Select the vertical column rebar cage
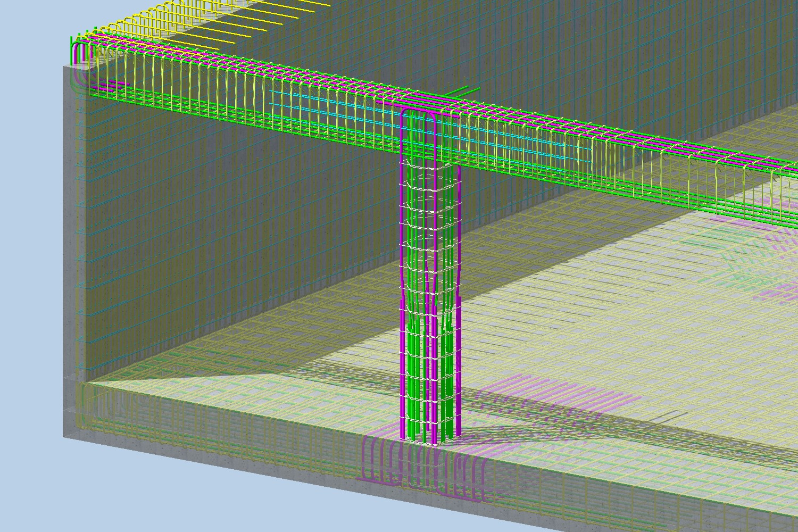The width and height of the screenshot is (798, 532). point(430,277)
